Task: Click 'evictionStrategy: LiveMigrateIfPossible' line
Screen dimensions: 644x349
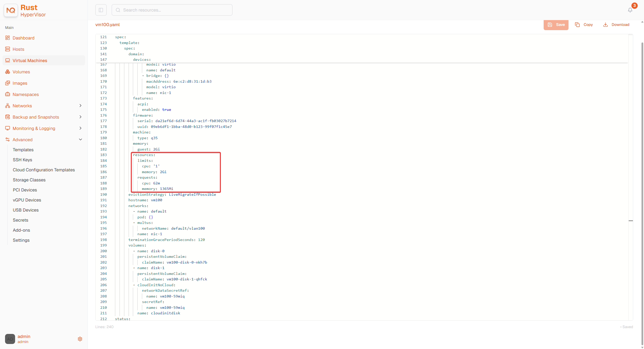Action: (172, 194)
